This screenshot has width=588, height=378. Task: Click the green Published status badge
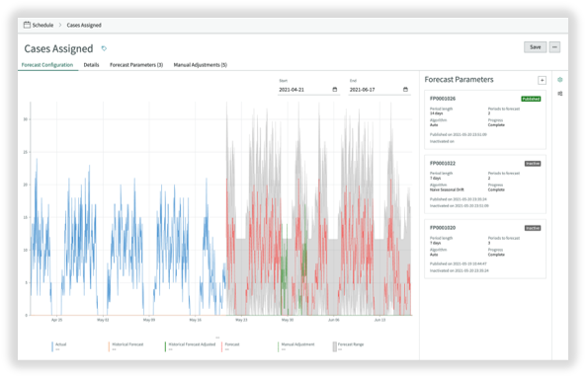pos(531,99)
